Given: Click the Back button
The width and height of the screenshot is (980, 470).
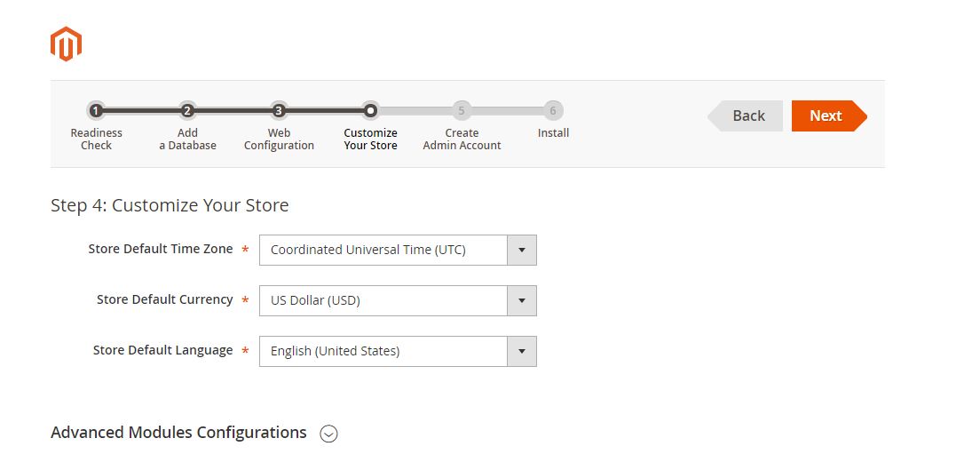Looking at the screenshot, I should tap(745, 116).
